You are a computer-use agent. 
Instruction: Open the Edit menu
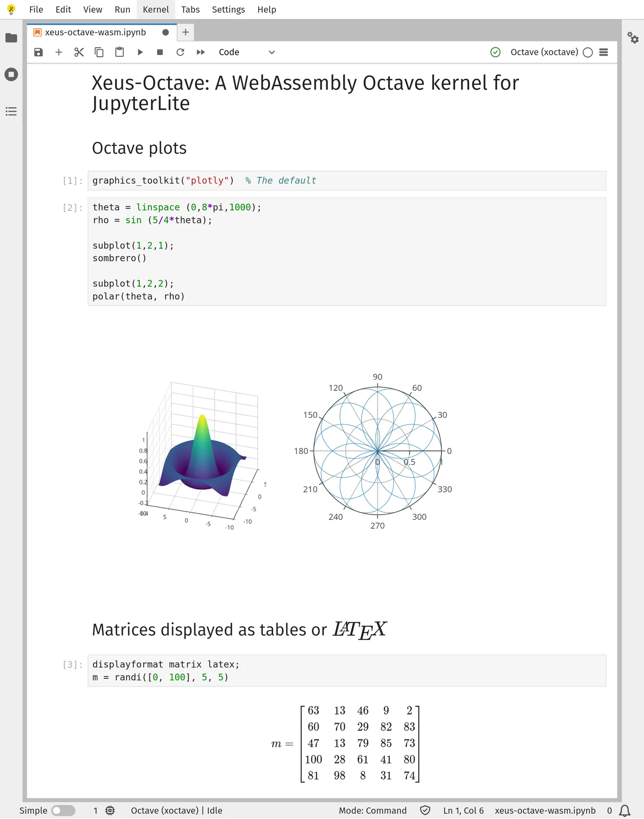63,9
